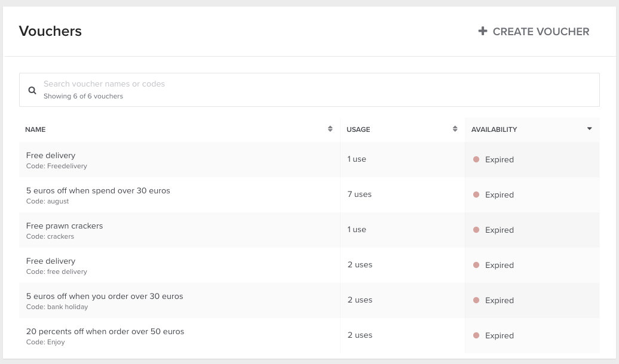This screenshot has height=364, width=619.
Task: Open the Free delivery voucher with code Freedelivery
Action: coord(51,156)
